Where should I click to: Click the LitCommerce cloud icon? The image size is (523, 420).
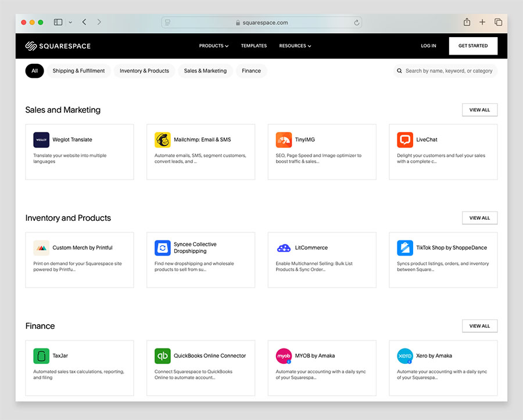pyautogui.click(x=284, y=248)
